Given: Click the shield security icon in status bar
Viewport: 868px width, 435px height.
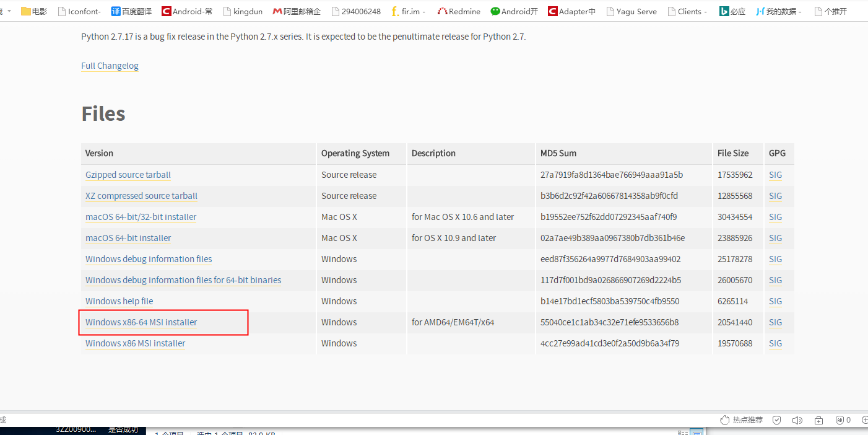Looking at the screenshot, I should tap(777, 420).
